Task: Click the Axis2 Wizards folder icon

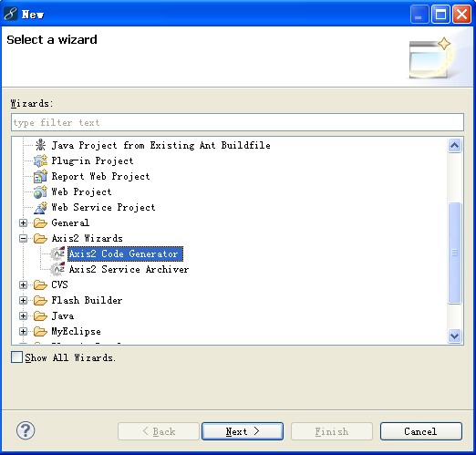Action: click(40, 238)
